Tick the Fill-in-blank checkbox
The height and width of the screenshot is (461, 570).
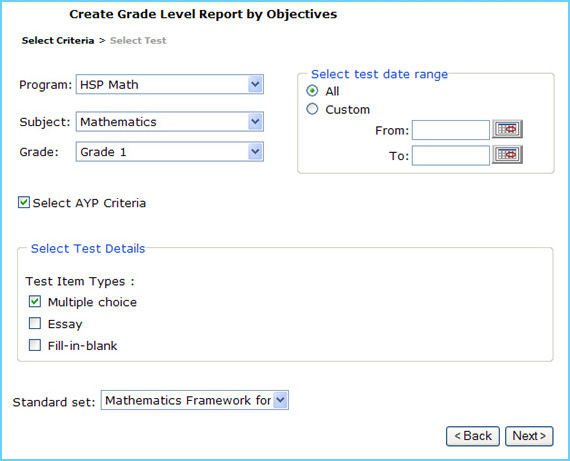[35, 345]
